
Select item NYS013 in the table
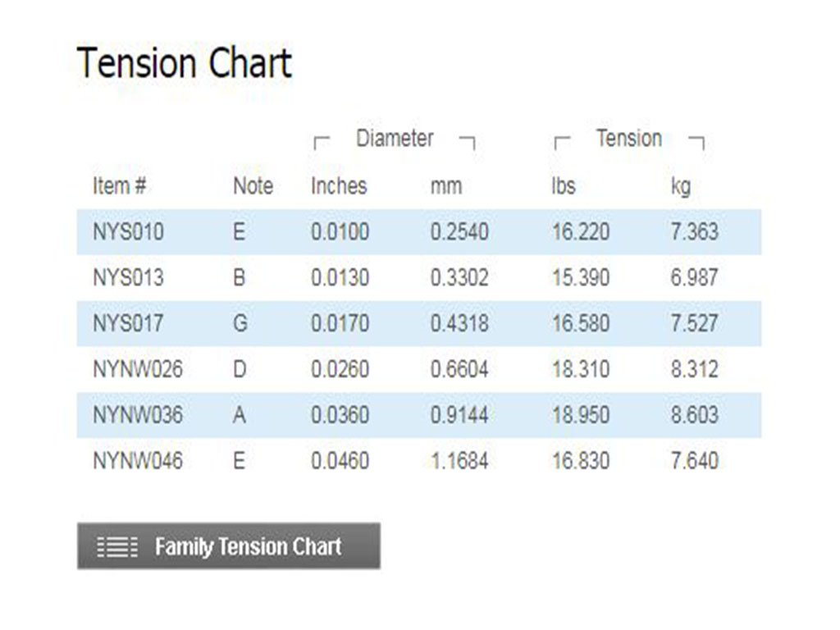128,277
